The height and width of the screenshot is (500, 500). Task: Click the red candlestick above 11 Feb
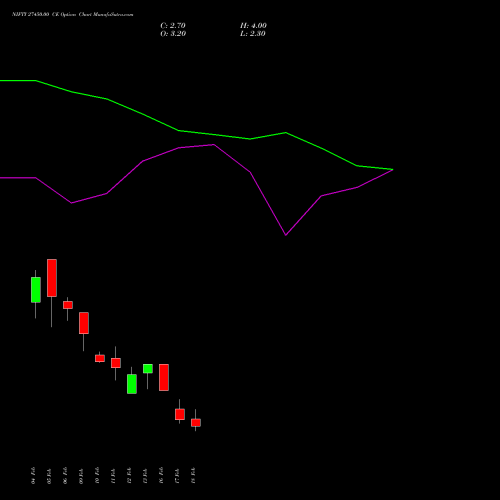click(116, 363)
